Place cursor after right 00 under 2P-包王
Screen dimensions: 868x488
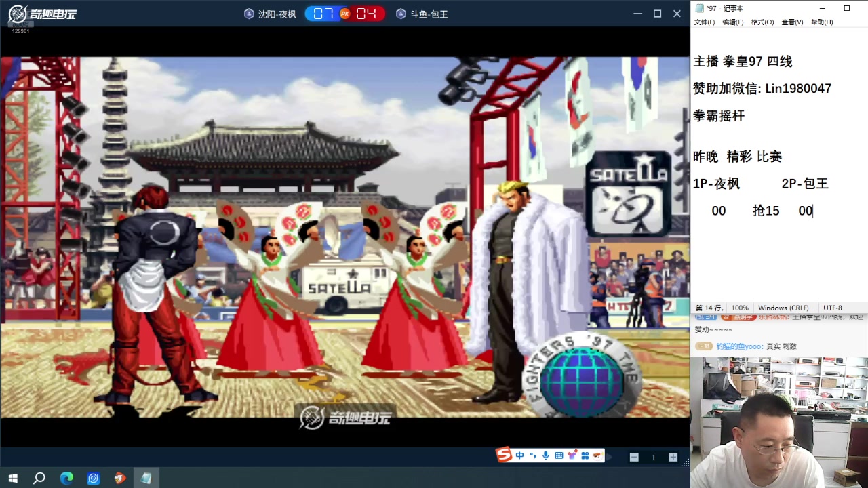pos(812,211)
